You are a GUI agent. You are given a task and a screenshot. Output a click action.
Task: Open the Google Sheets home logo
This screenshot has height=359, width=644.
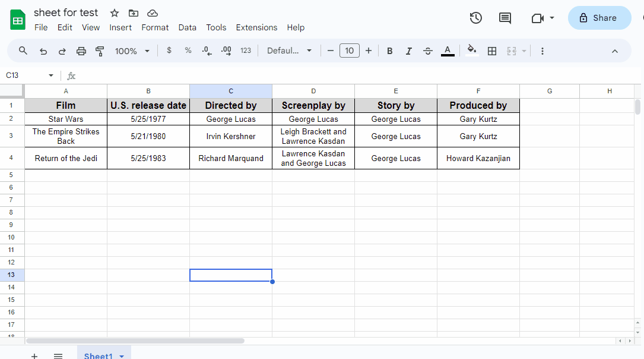(x=18, y=20)
